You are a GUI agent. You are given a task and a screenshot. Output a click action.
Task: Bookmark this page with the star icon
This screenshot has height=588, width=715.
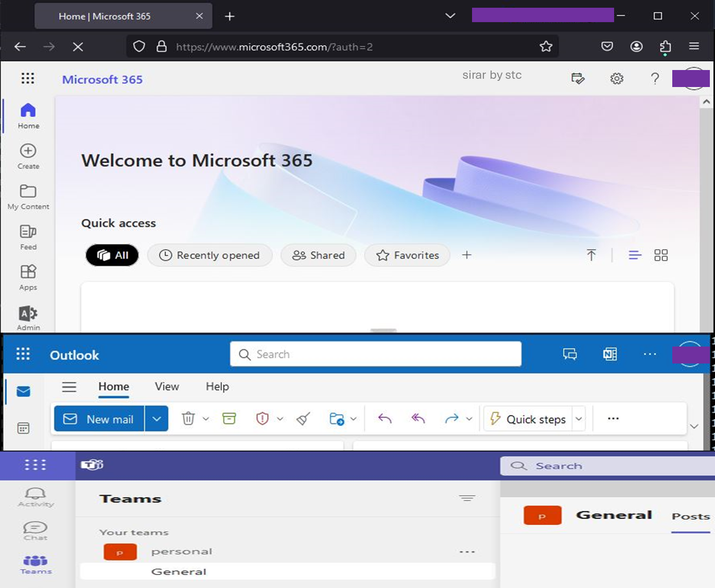coord(546,47)
